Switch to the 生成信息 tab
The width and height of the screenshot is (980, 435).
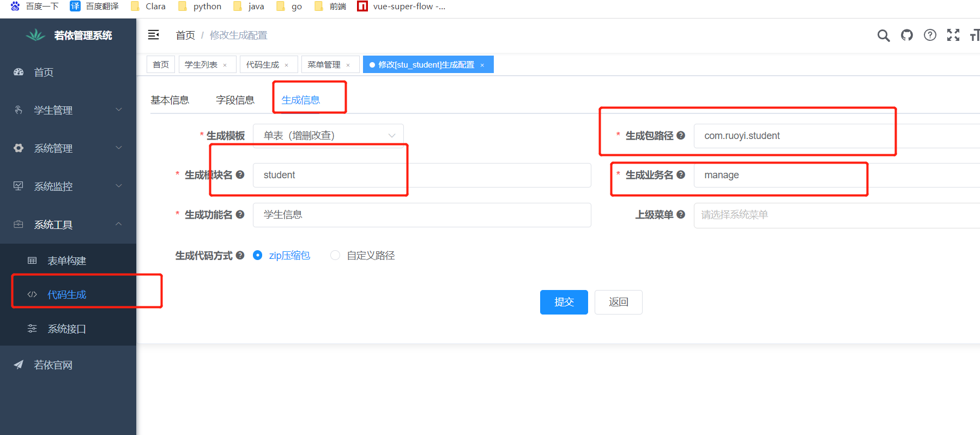301,100
